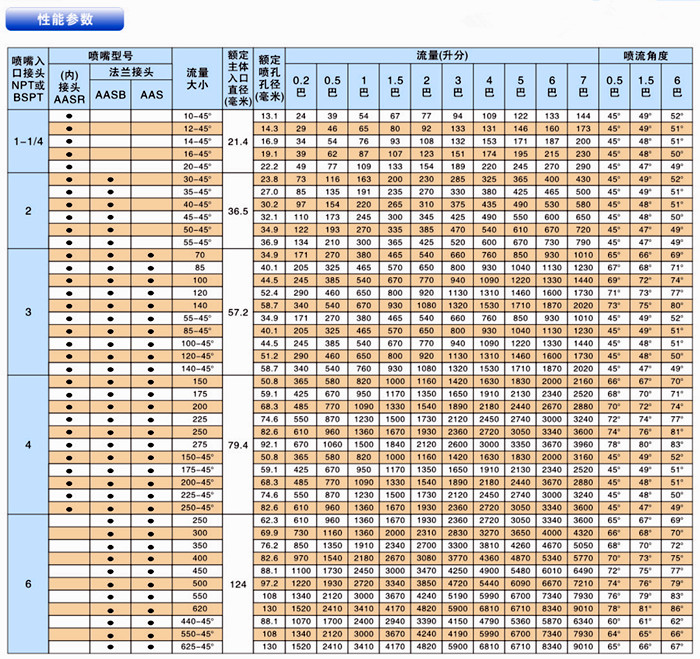Viewport: 700px width, 659px height.
Task: Click the 36.5 inlet diameter cell
Action: (238, 210)
